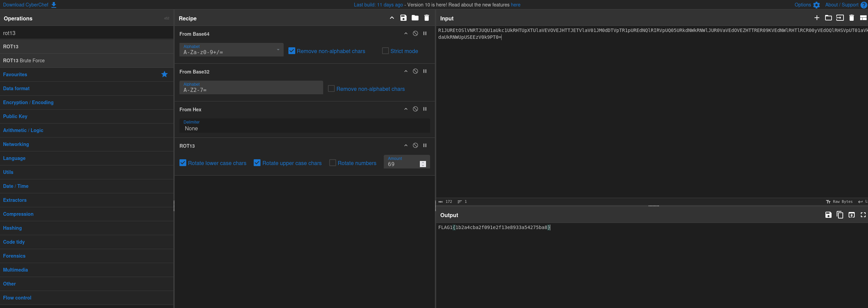
Task: Replace input with output icon
Action: click(851, 215)
